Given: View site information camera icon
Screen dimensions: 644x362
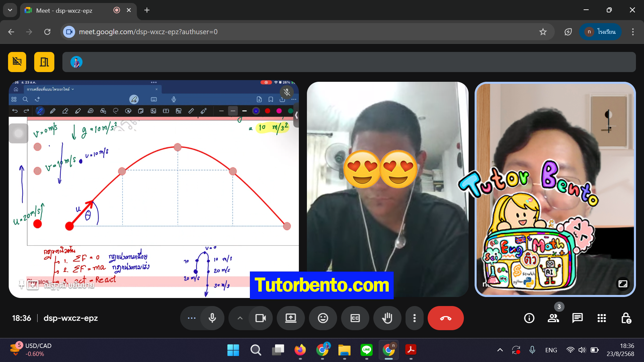Looking at the screenshot, I should point(69,32).
